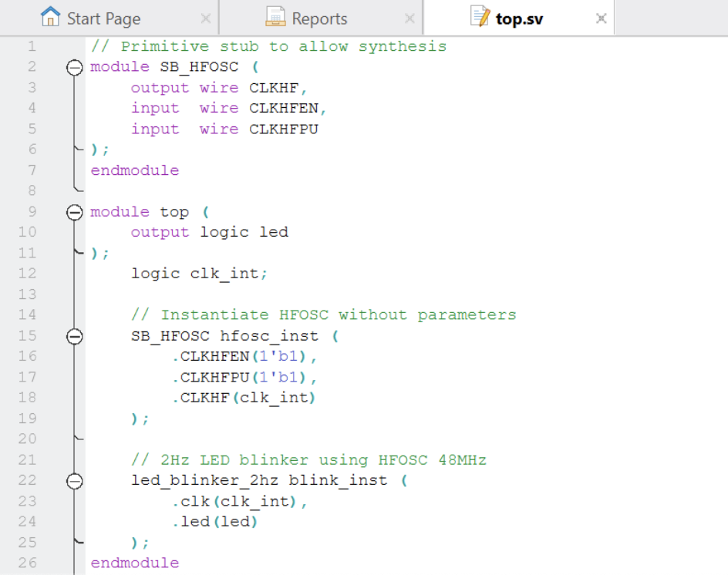Click the final endmodule keyword
The height and width of the screenshot is (575, 728).
(x=134, y=563)
